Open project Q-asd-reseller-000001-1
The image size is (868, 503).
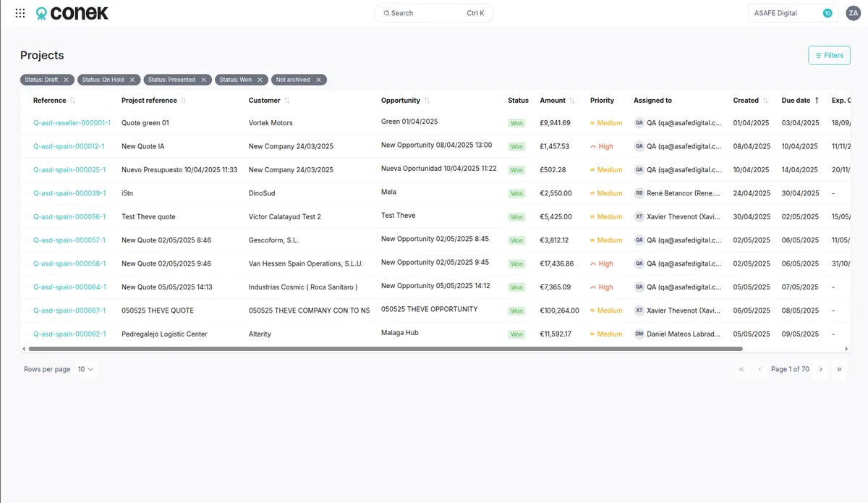tap(72, 123)
